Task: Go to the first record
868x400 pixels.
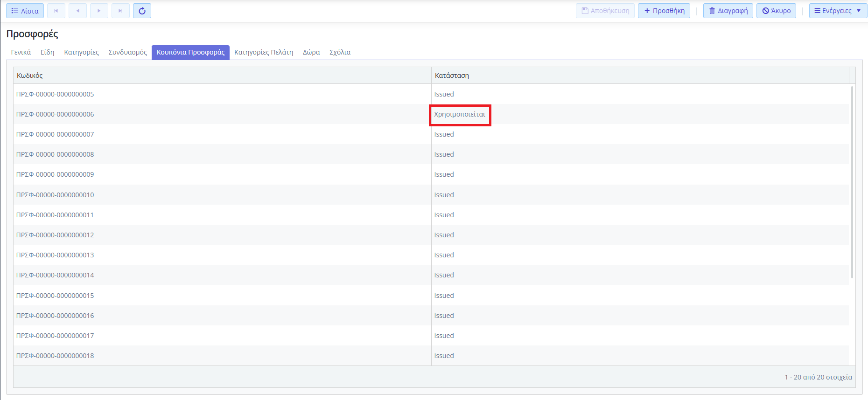Action: pos(56,11)
